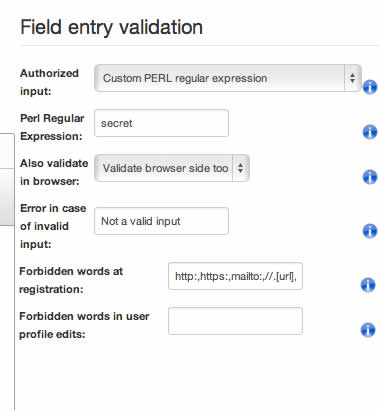View info for Forbidden words in user profile edits
Image resolution: width=379 pixels, height=410 pixels.
tap(368, 330)
